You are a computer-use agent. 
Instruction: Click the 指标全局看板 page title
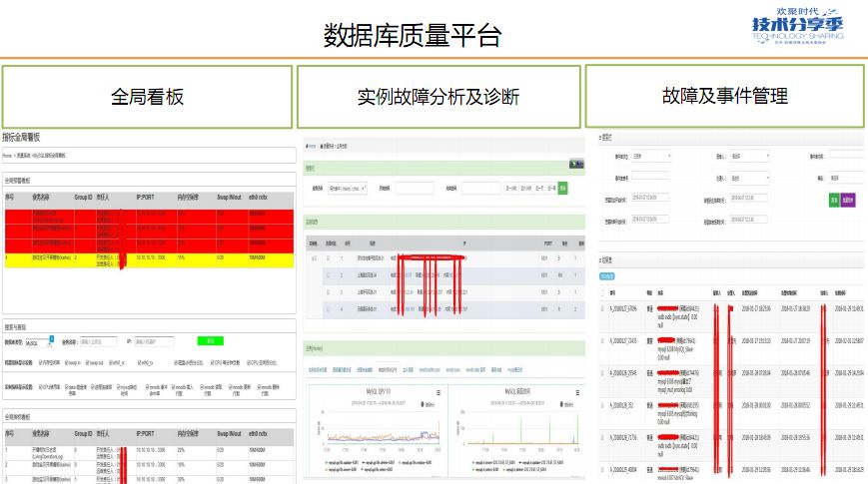pyautogui.click(x=21, y=137)
